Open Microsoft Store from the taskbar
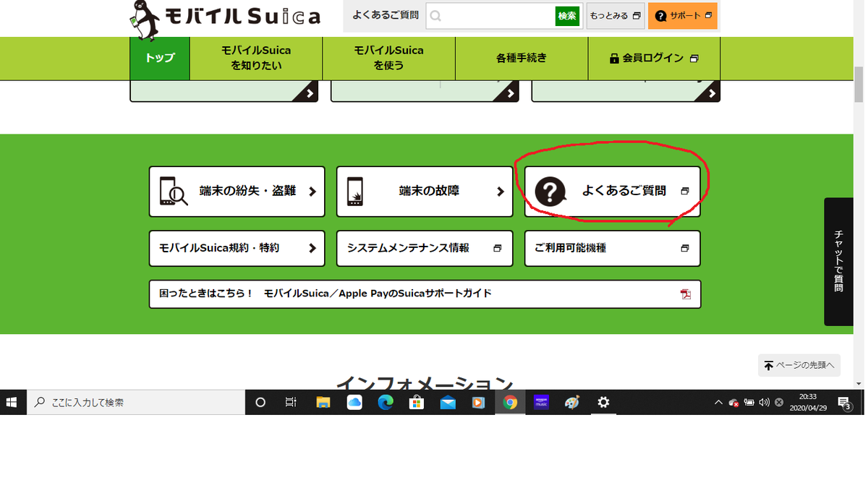Viewport: 868px width, 488px height. [417, 403]
